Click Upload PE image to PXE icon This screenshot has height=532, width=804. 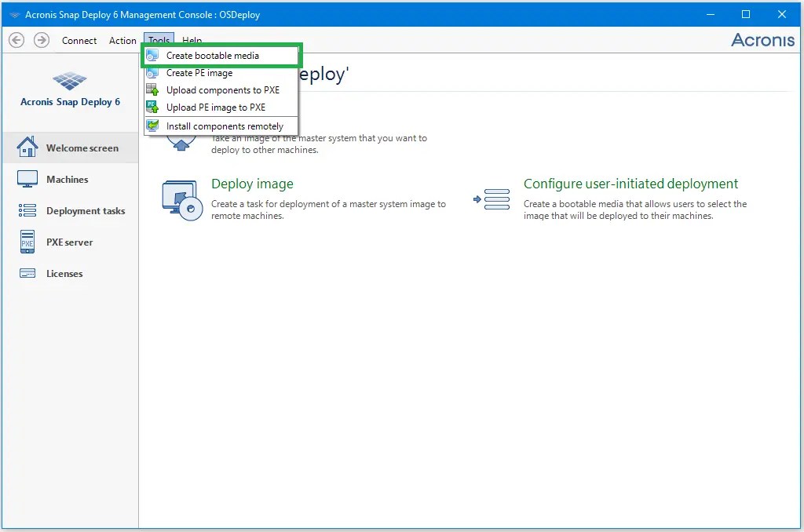(152, 107)
